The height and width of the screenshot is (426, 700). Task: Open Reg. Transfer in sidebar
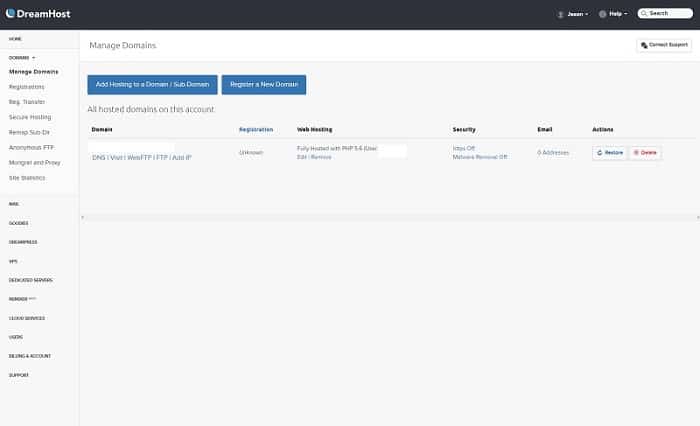(27, 102)
